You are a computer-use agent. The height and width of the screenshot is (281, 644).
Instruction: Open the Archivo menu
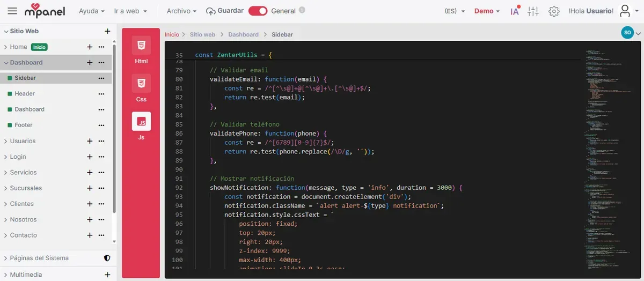(x=181, y=11)
